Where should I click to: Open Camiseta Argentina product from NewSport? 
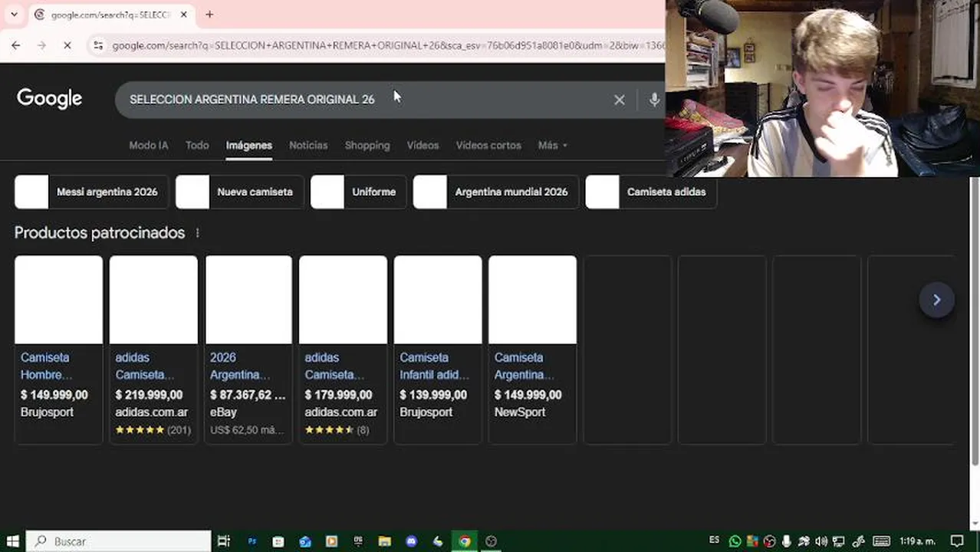click(524, 366)
